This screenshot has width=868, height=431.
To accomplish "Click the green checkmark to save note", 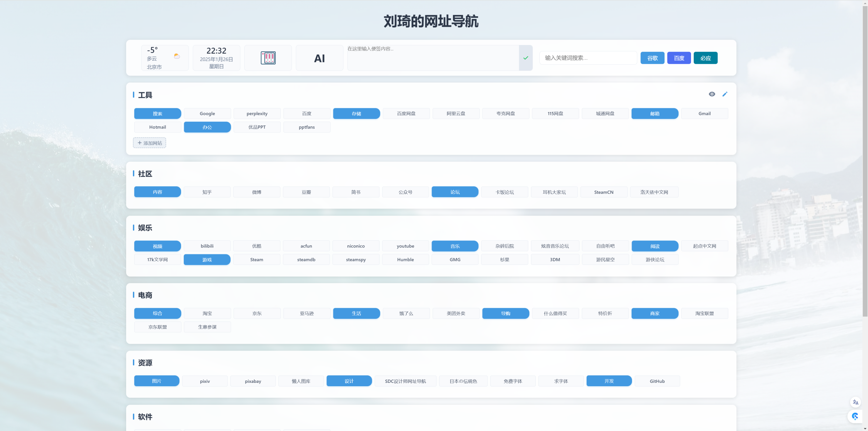I will tap(526, 58).
